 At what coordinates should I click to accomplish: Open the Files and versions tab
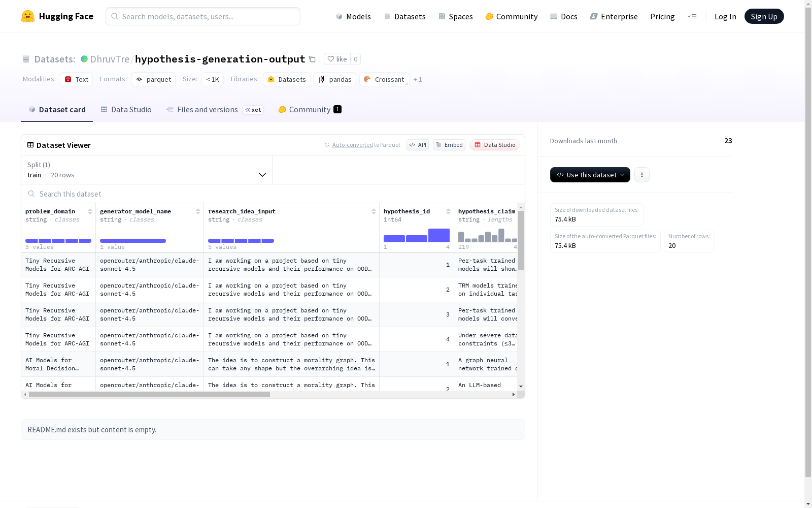click(x=215, y=110)
